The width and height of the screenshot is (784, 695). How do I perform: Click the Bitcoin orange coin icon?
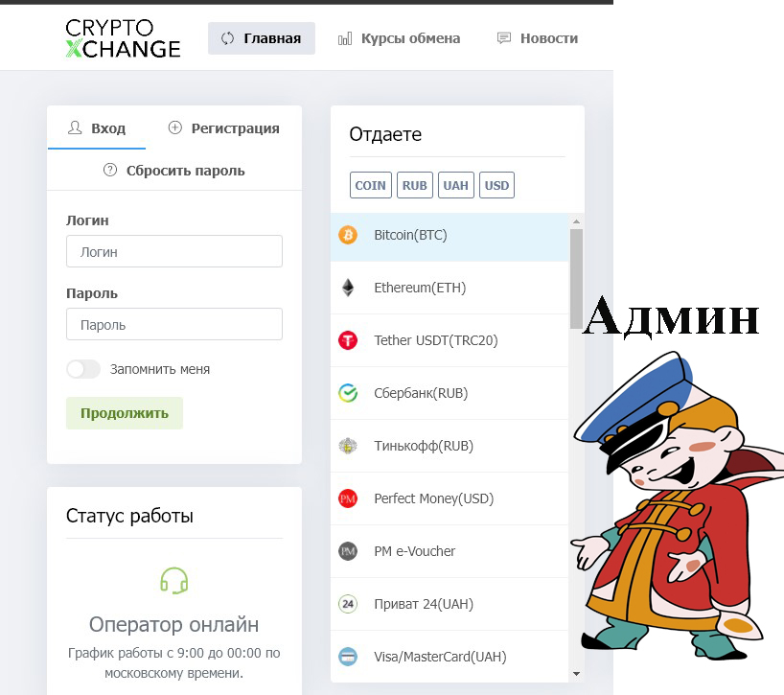coord(348,235)
